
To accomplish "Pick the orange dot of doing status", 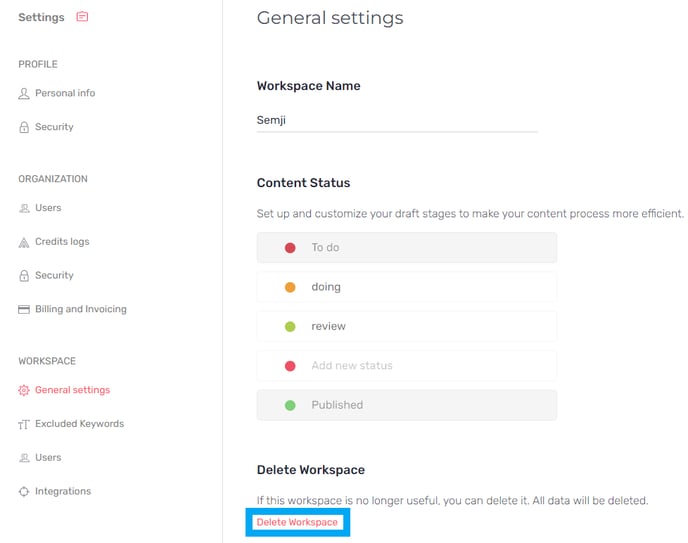I will point(290,287).
